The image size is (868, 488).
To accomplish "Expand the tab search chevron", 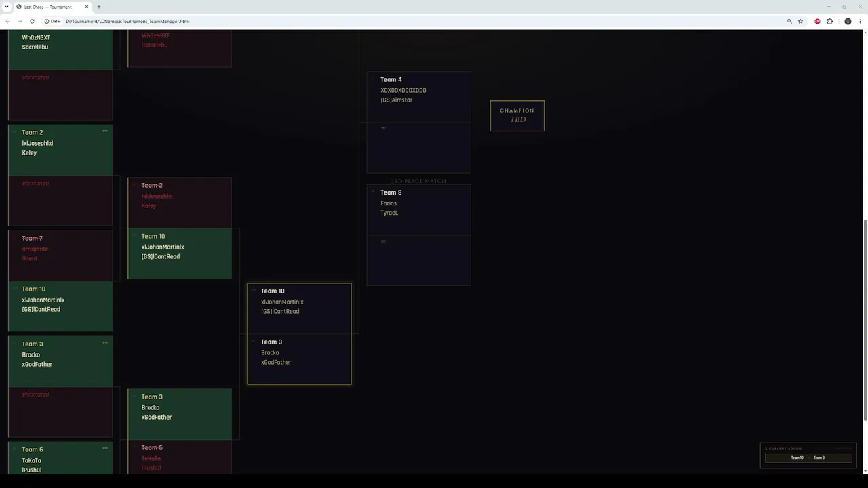I will click(6, 7).
